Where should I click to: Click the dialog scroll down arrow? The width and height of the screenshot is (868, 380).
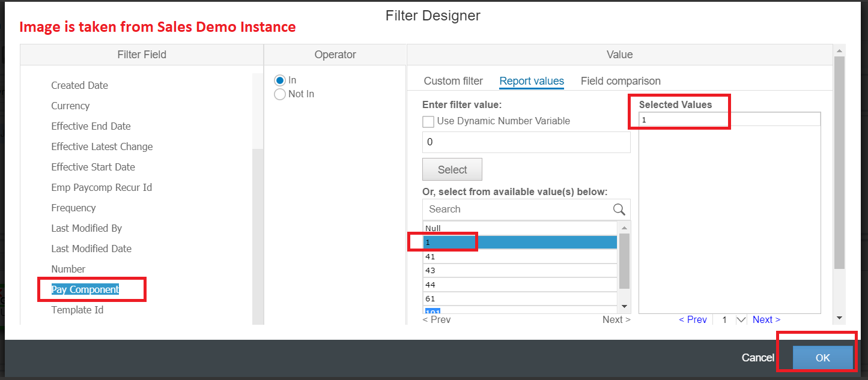tap(839, 318)
